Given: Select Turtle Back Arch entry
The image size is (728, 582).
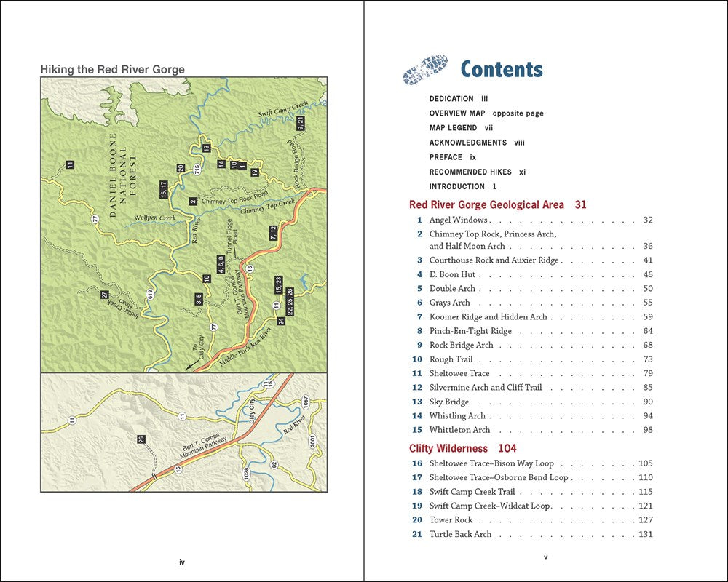Looking at the screenshot, I should (x=532, y=534).
